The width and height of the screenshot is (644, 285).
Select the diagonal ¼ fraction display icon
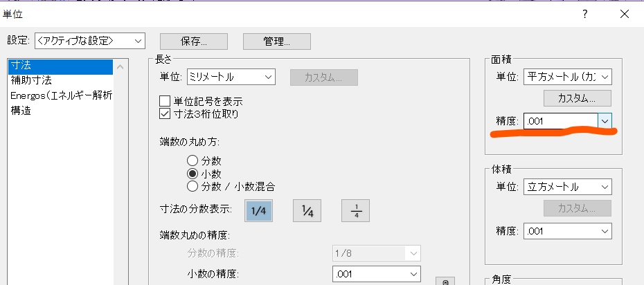(309, 210)
